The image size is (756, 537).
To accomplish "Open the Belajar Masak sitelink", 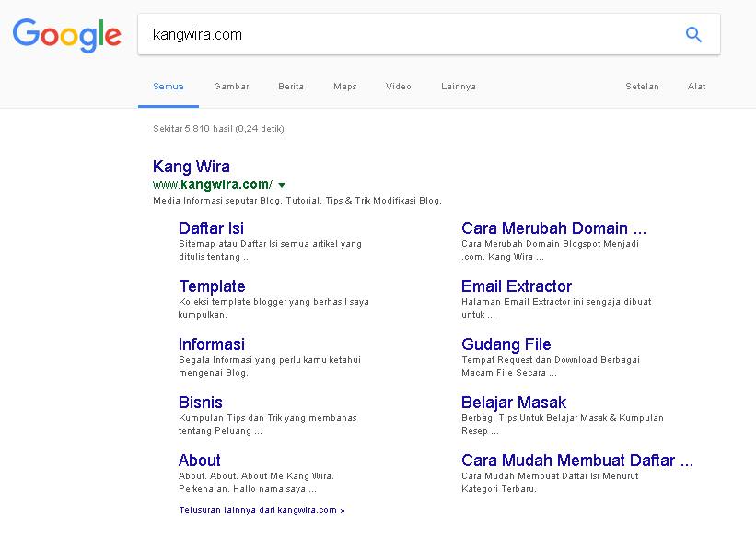I will tap(514, 403).
